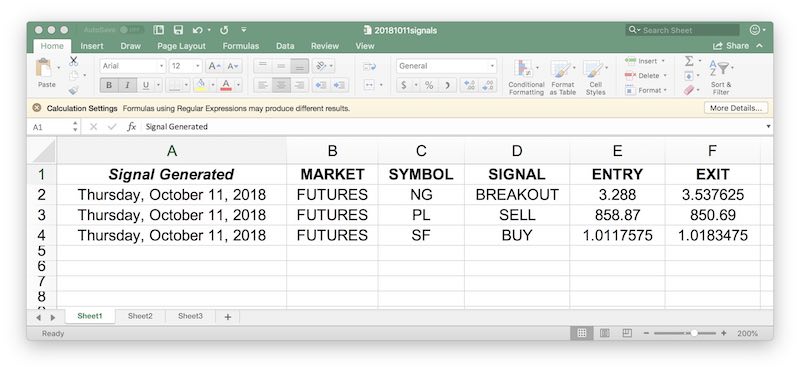Open the Font Color dropdown arrow
The width and height of the screenshot is (800, 372).
(x=238, y=85)
